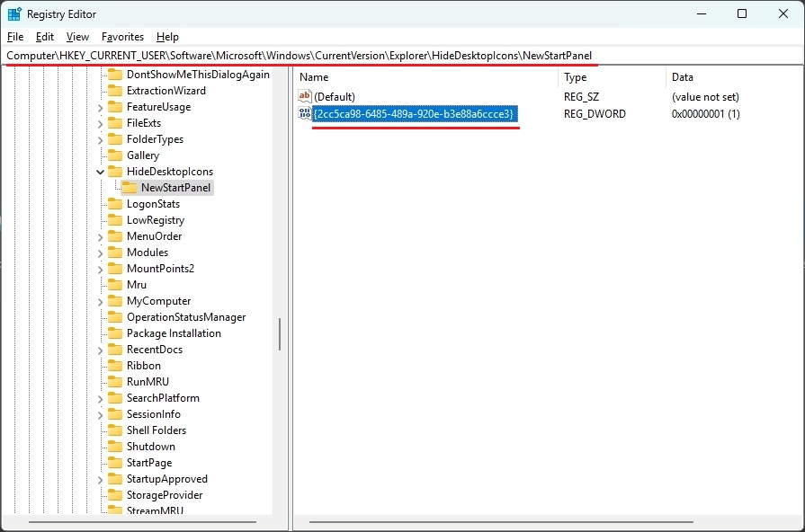805x532 pixels.
Task: Expand the FeatureUsage key
Action: pyautogui.click(x=100, y=107)
